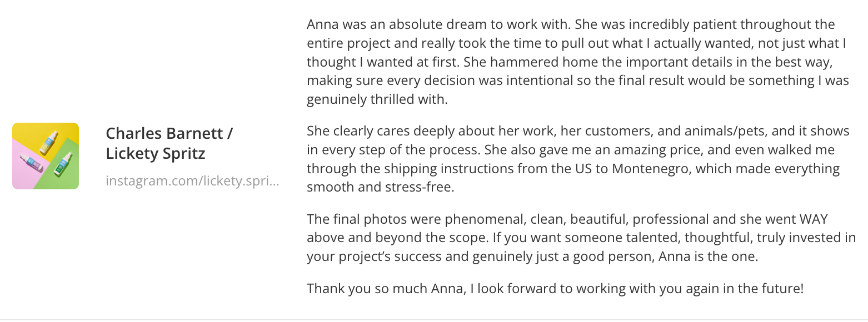This screenshot has width=868, height=322.
Task: Click the Lickety Spritz product thumbnail
Action: (46, 156)
